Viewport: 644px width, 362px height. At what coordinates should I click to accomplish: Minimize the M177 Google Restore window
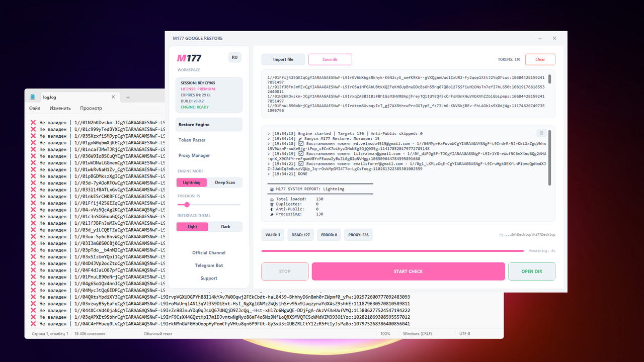click(x=540, y=38)
